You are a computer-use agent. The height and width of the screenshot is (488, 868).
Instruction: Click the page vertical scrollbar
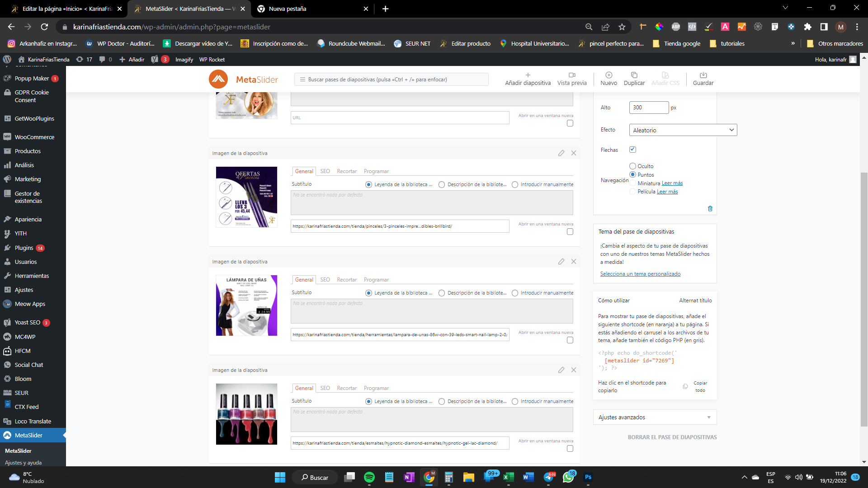[864, 299]
